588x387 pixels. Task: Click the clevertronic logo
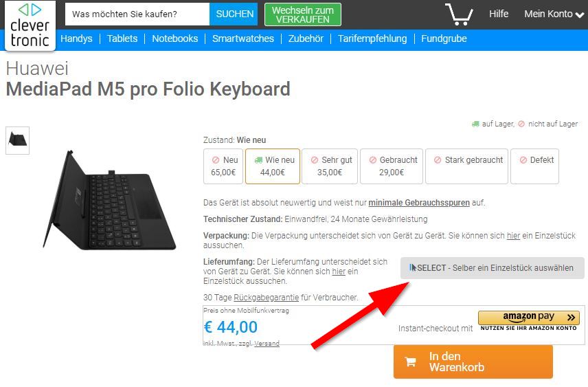(x=30, y=26)
